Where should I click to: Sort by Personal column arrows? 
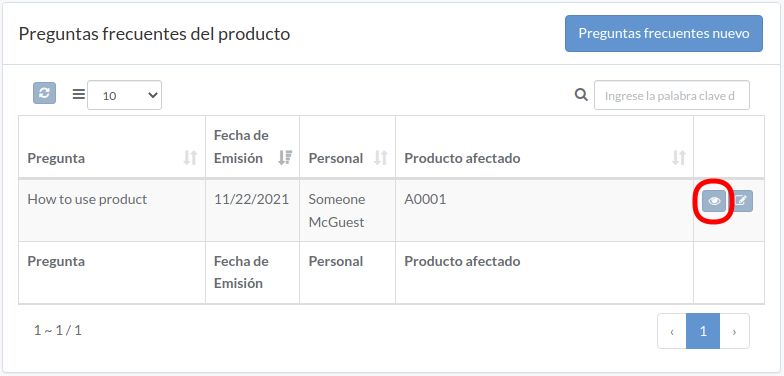(x=381, y=158)
